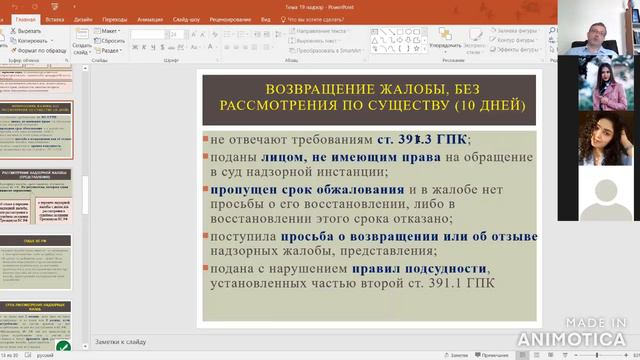Clear all formatting icon
The image size is (640, 360).
pyautogui.click(x=215, y=35)
